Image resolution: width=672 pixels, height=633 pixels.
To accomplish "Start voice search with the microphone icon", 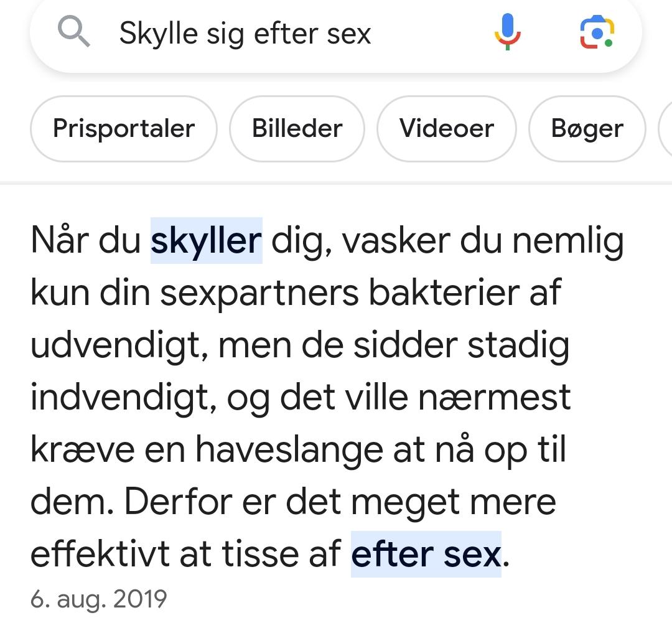I will coord(508,32).
